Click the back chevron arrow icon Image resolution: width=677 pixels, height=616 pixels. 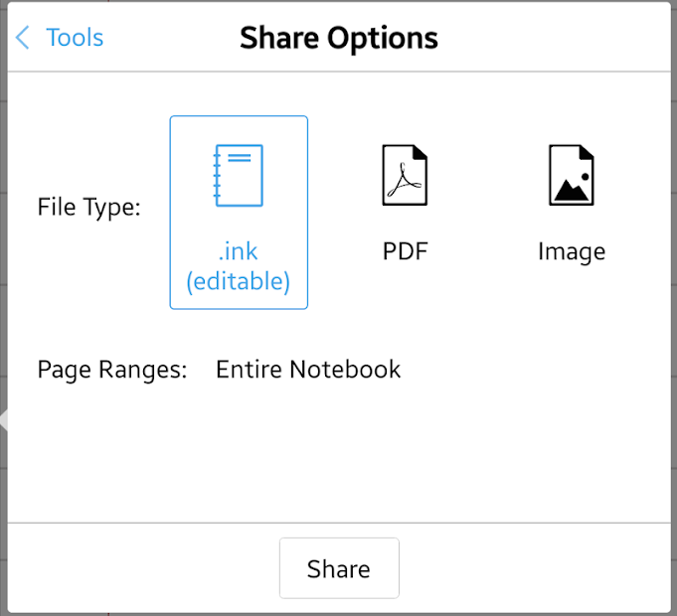(23, 38)
